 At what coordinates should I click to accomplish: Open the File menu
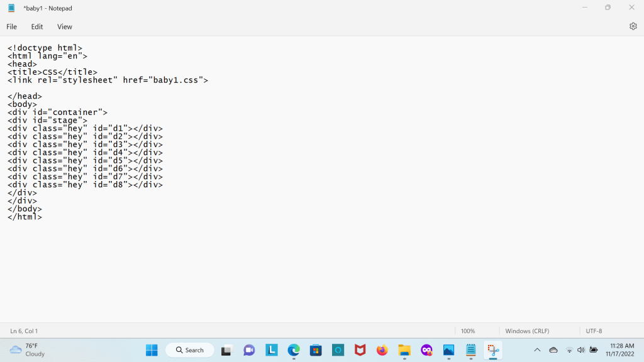[12, 27]
